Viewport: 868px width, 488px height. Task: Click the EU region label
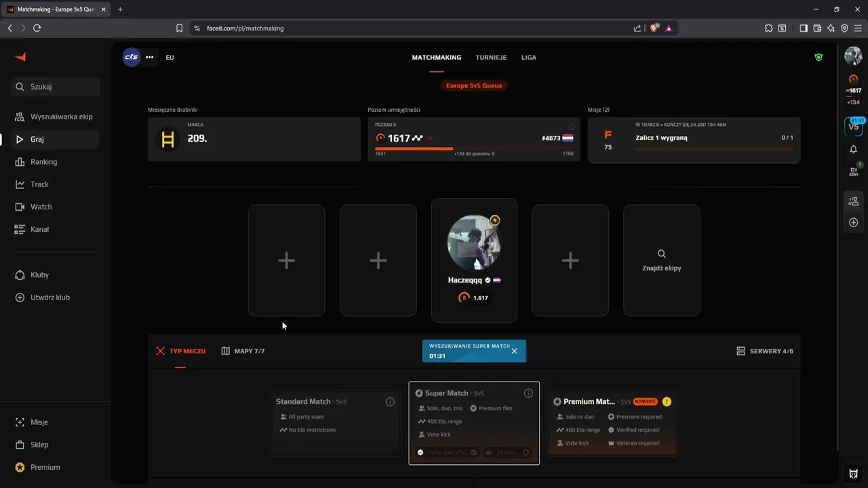(170, 58)
